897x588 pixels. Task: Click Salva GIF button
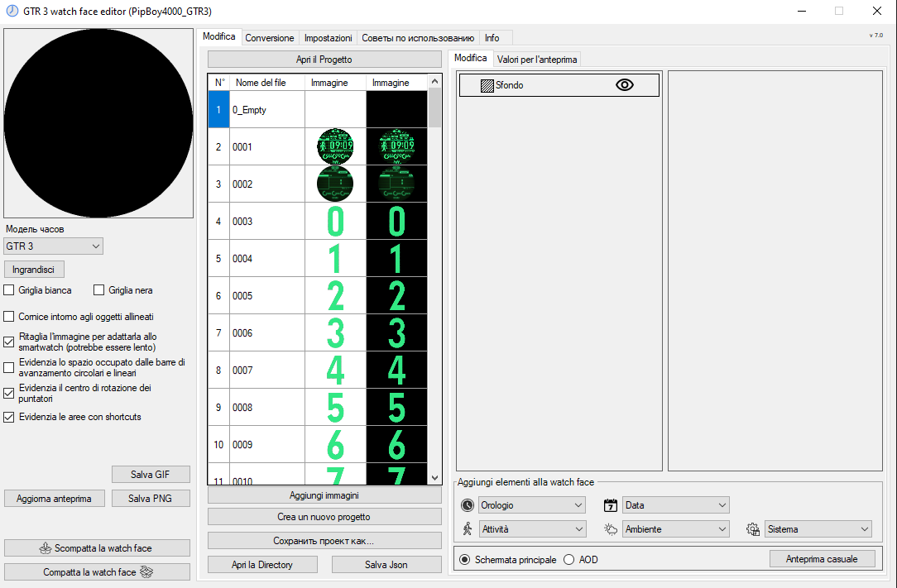point(151,474)
